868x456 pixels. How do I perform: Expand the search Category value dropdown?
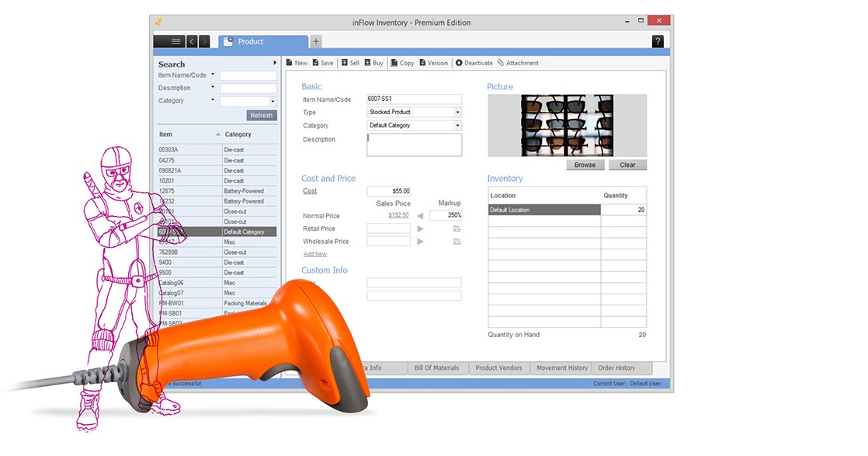[x=273, y=102]
